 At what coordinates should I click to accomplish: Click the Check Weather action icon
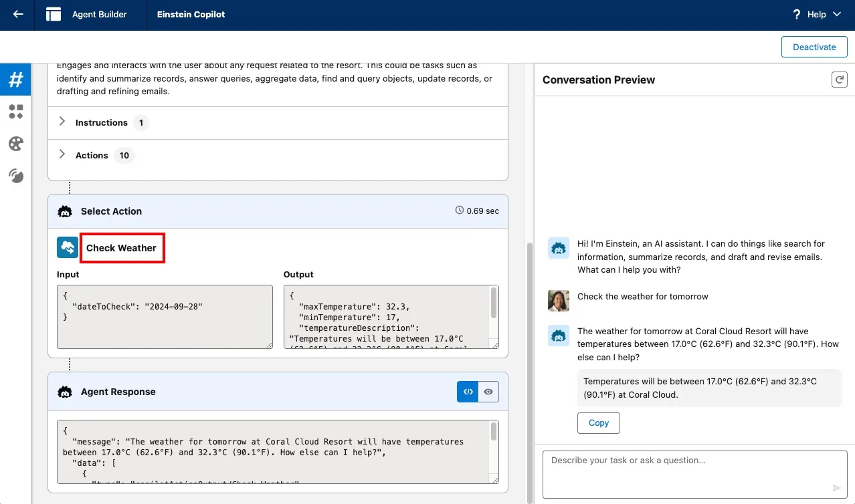coord(68,247)
